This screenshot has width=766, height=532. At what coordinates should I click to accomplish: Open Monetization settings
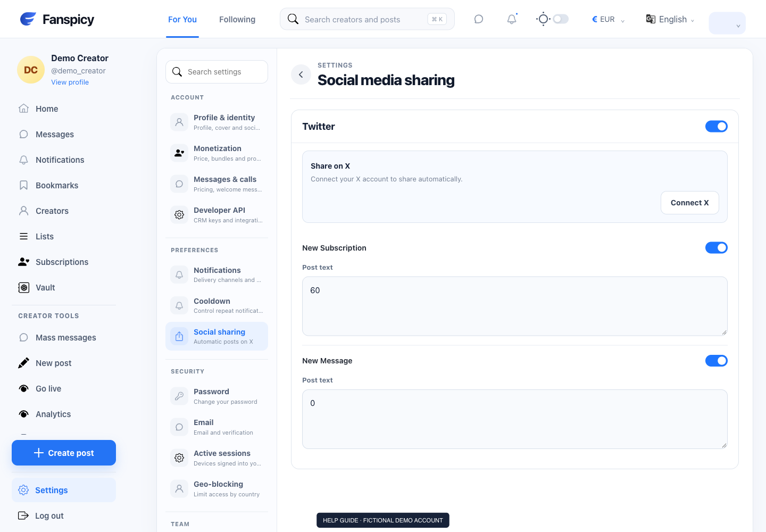pyautogui.click(x=217, y=153)
